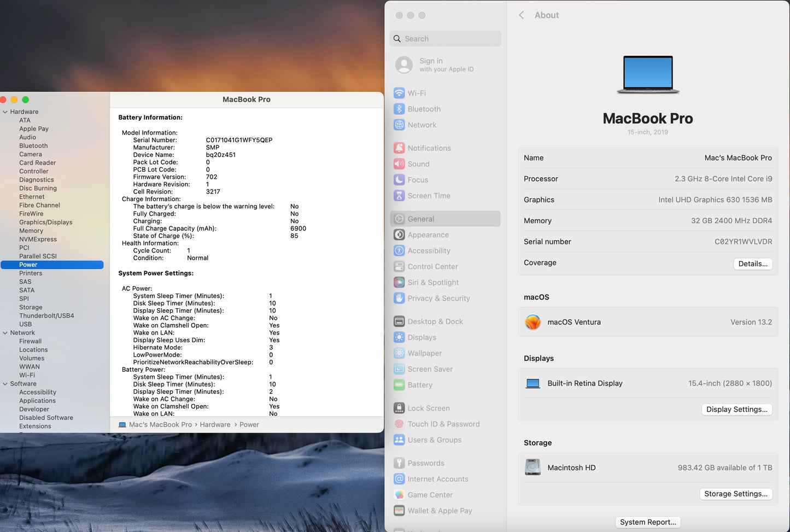Screen dimensions: 790x532
Task: Select General in the Settings sidebar
Action: coord(421,219)
